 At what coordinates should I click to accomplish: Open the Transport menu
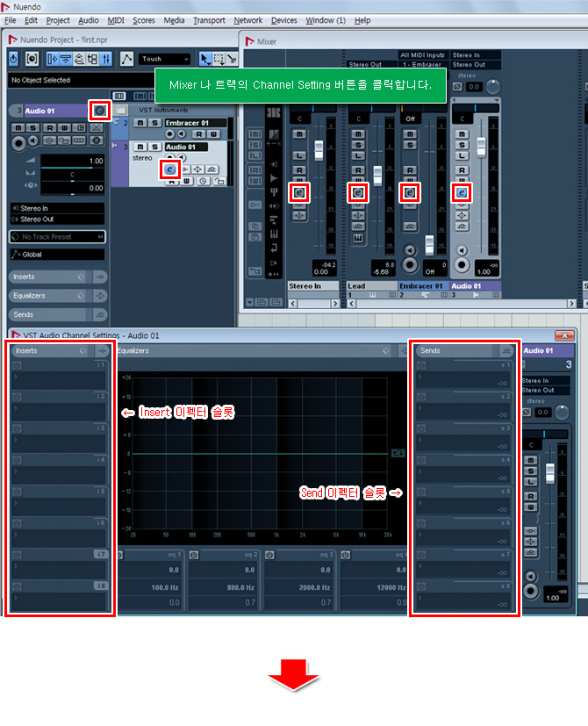click(209, 20)
